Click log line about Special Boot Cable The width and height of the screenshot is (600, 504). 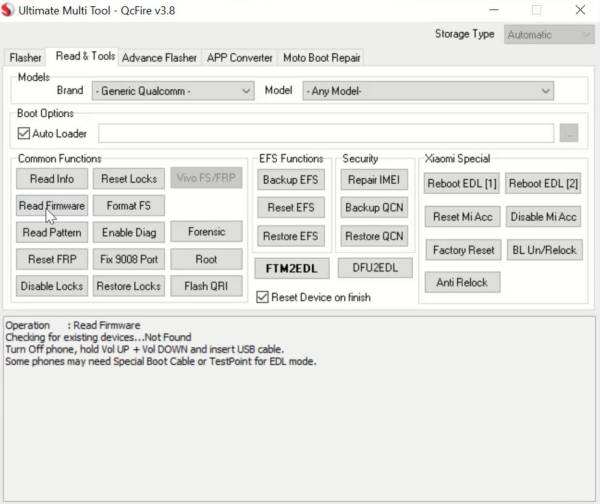pos(161,361)
